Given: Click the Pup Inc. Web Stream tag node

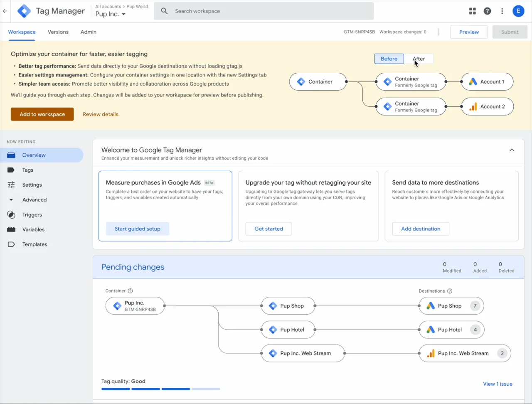Looking at the screenshot, I should click(303, 353).
